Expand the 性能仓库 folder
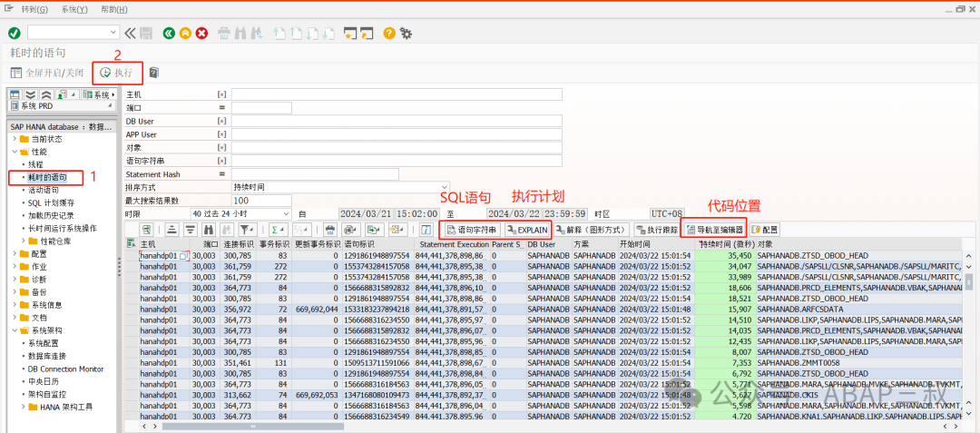980x433 pixels. [x=24, y=241]
